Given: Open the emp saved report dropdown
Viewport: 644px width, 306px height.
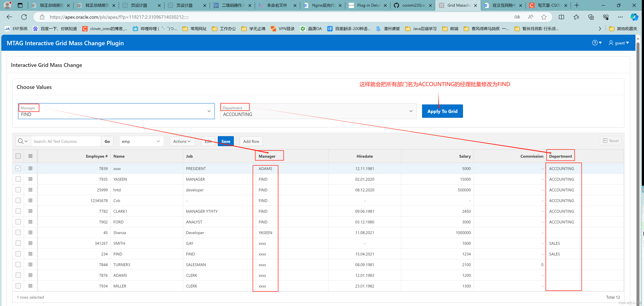Looking at the screenshot, I should coord(141,141).
